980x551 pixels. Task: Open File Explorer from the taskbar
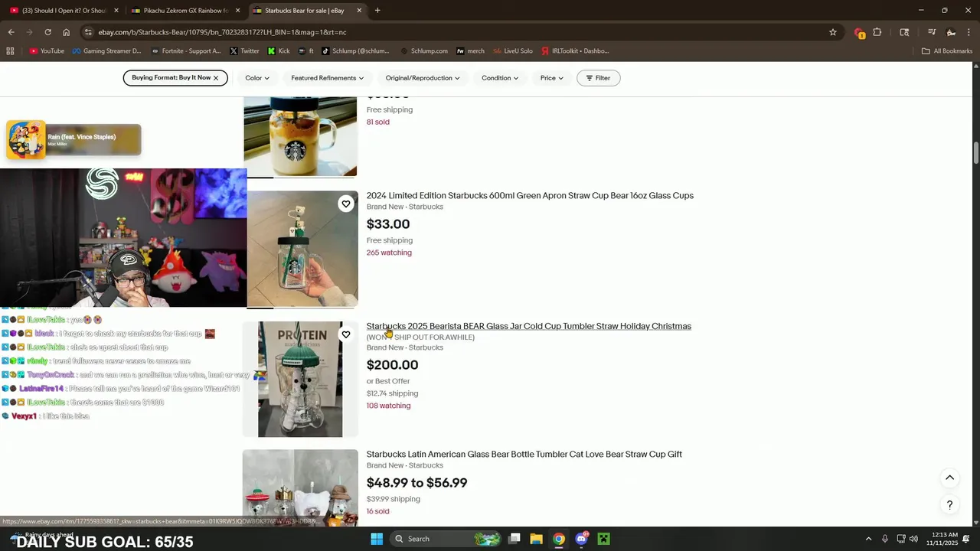tap(536, 539)
